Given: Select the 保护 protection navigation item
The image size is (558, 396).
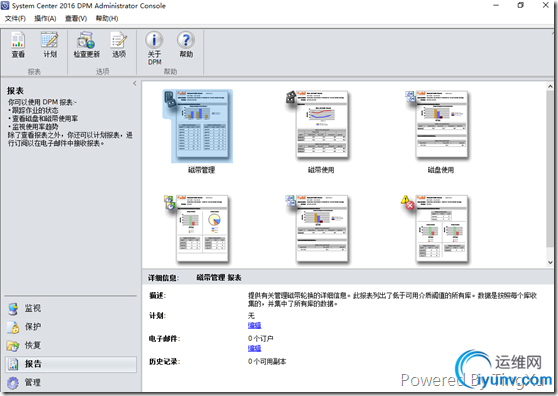Looking at the screenshot, I should 71,327.
